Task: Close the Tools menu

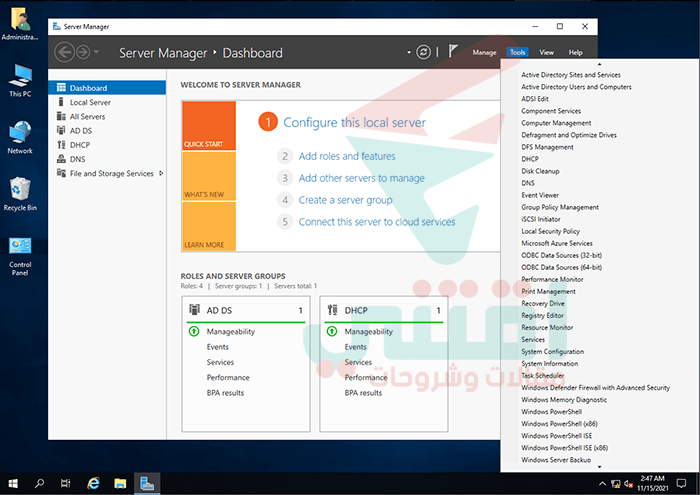Action: pyautogui.click(x=517, y=52)
